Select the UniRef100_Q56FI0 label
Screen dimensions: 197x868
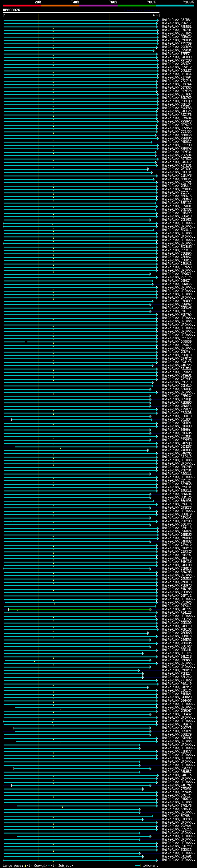pos(177,504)
